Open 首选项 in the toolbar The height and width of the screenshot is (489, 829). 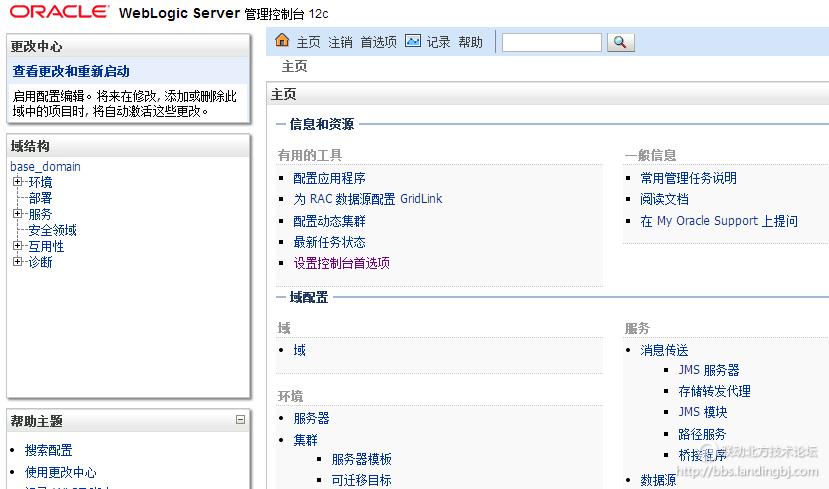[378, 42]
